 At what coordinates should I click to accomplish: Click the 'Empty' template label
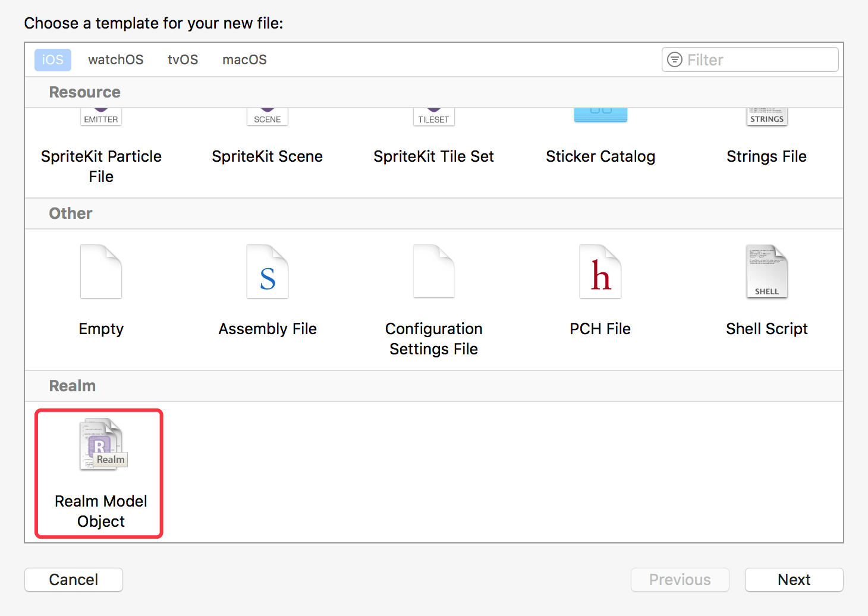point(101,329)
